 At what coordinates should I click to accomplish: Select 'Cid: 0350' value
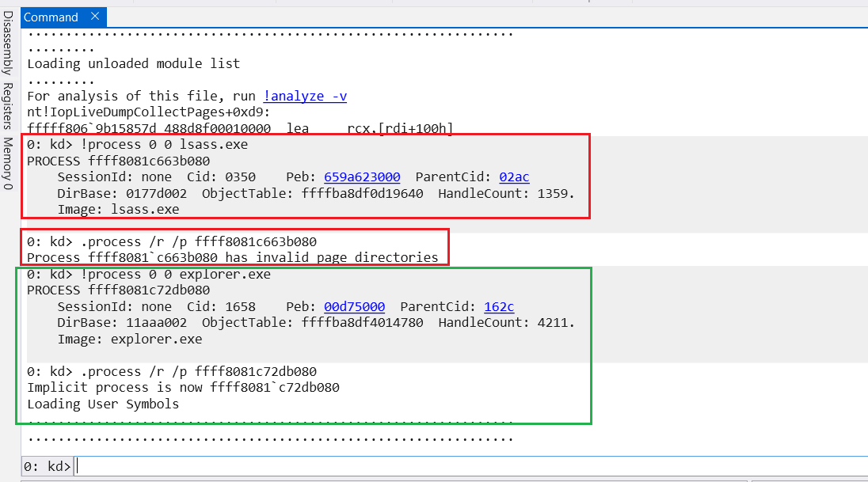click(x=222, y=177)
